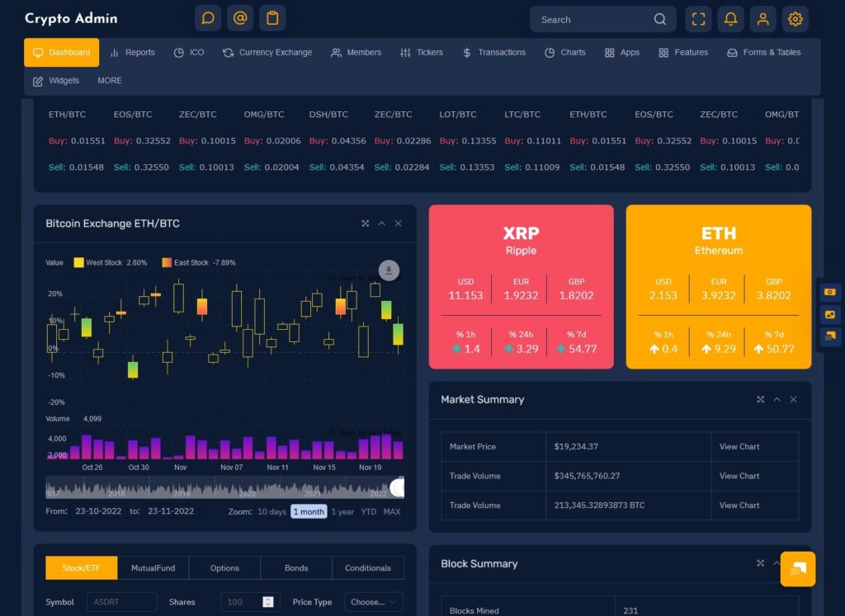Viewport: 845px width, 616px height.
Task: Click the chart download icon on Bitcoin Exchange
Action: (x=389, y=270)
